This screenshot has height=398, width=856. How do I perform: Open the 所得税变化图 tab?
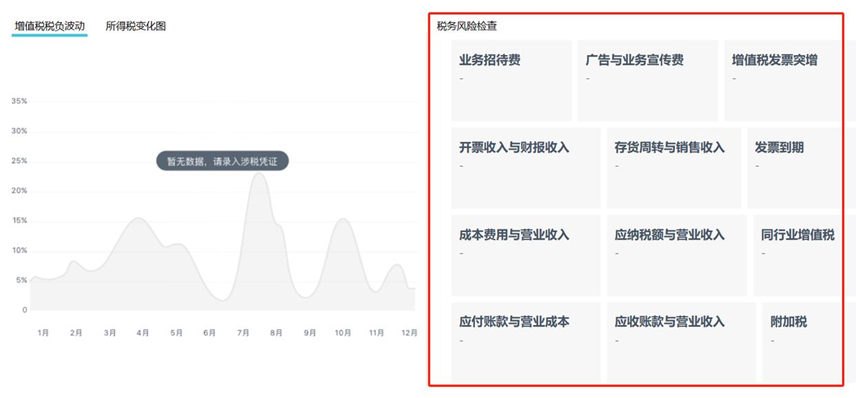tap(135, 26)
